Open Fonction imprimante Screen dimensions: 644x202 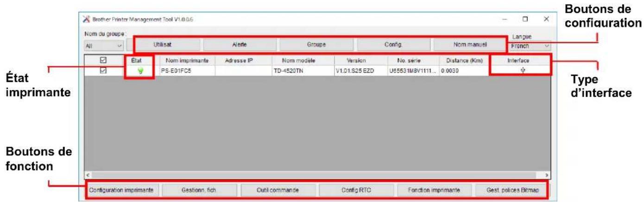(434, 190)
